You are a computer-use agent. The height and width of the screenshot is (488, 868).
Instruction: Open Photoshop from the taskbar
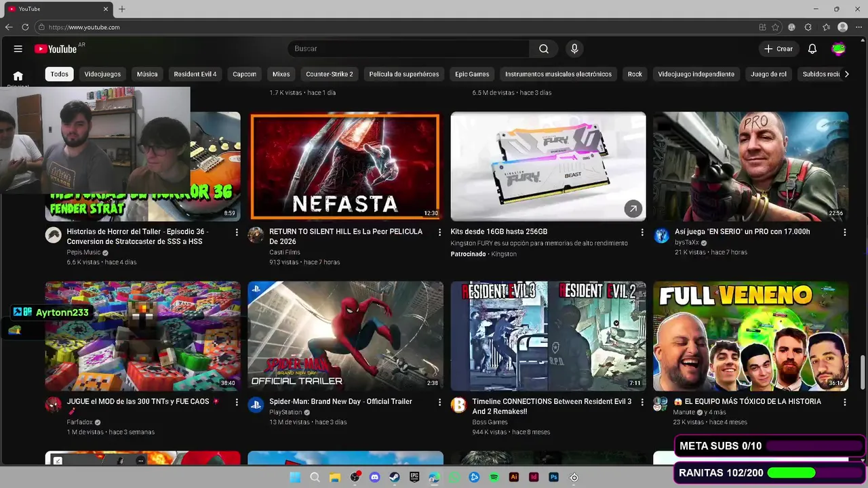(x=553, y=477)
